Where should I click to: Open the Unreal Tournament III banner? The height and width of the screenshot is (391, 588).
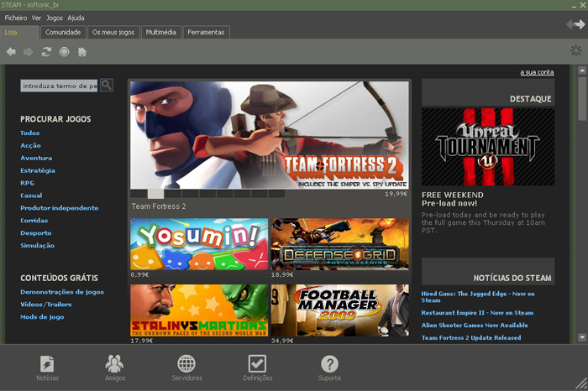[x=488, y=147]
